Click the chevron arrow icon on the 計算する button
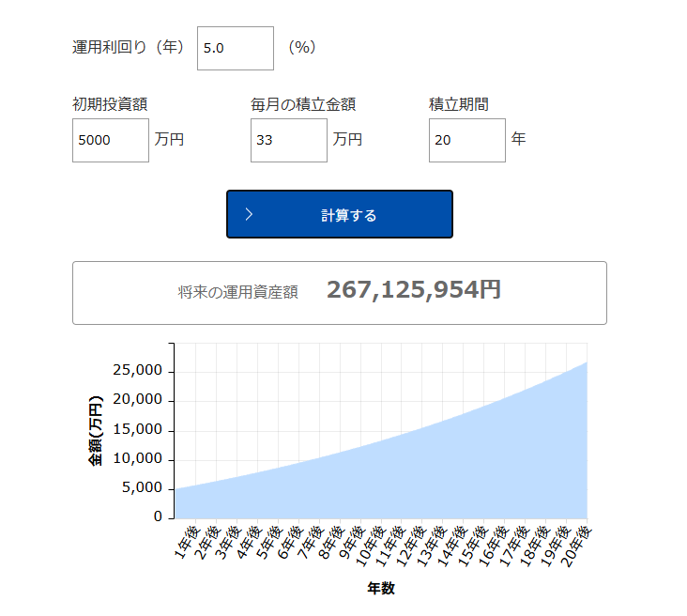Viewport: 687px width, 616px height. (249, 214)
